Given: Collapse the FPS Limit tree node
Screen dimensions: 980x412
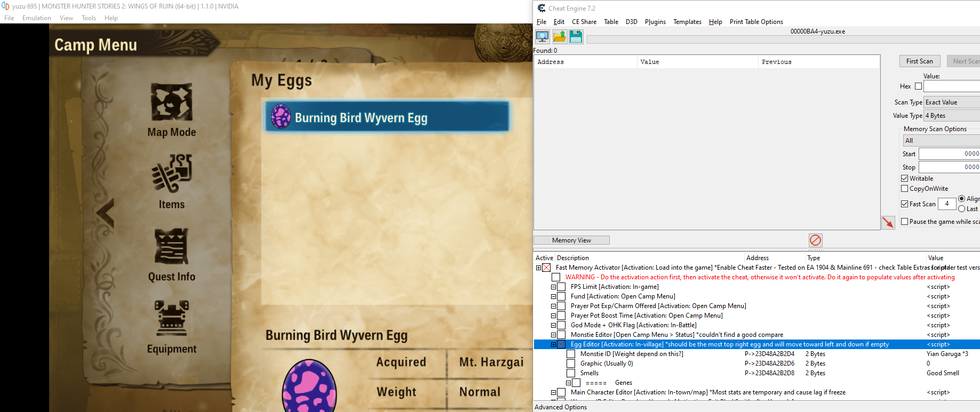Looking at the screenshot, I should (x=554, y=287).
